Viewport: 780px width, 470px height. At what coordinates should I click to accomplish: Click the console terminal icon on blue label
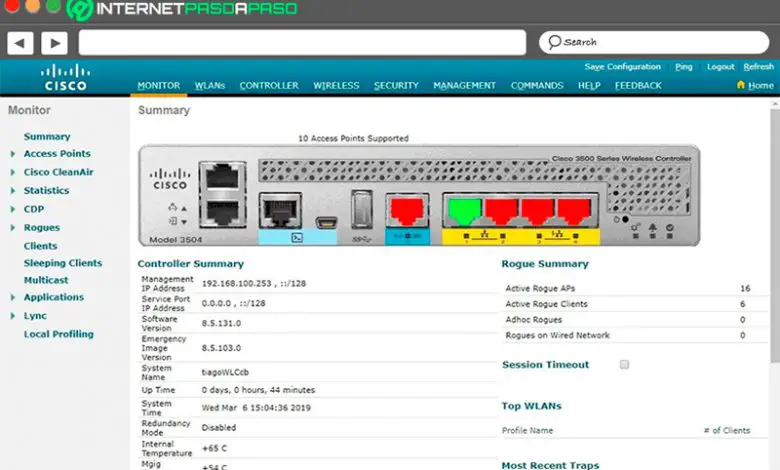[297, 238]
